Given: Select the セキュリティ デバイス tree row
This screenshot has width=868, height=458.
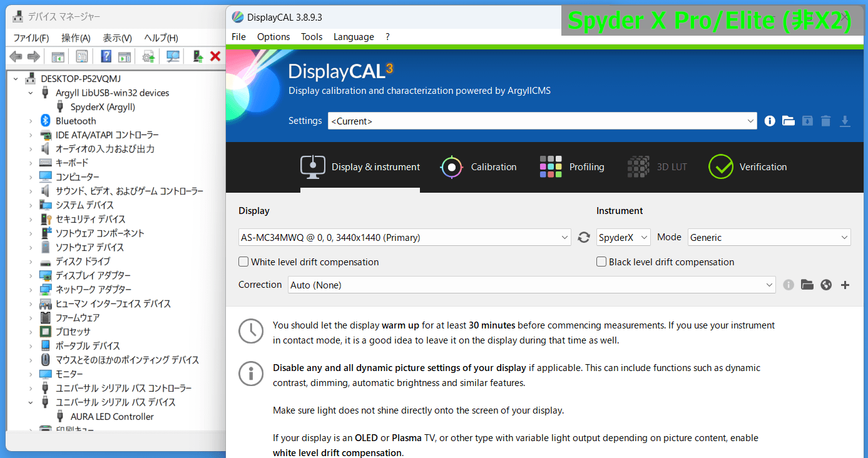Looking at the screenshot, I should tap(90, 219).
